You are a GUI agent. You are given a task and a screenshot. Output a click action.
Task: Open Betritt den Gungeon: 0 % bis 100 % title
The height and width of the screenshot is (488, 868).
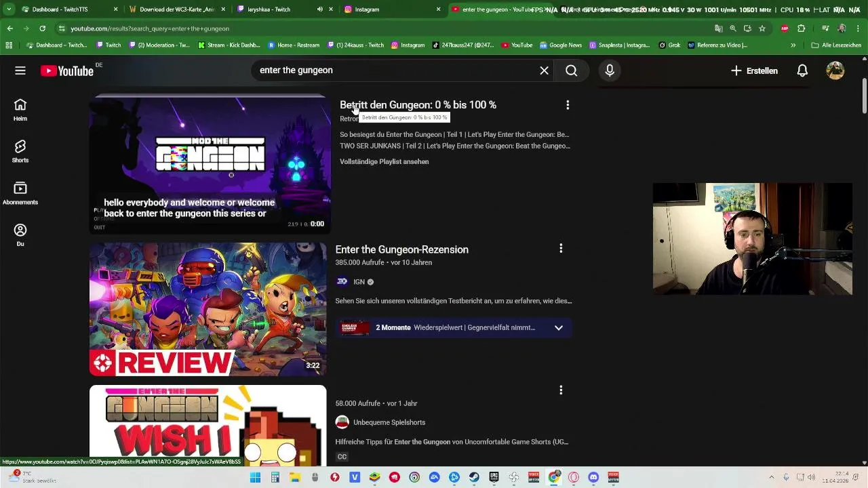coord(418,105)
